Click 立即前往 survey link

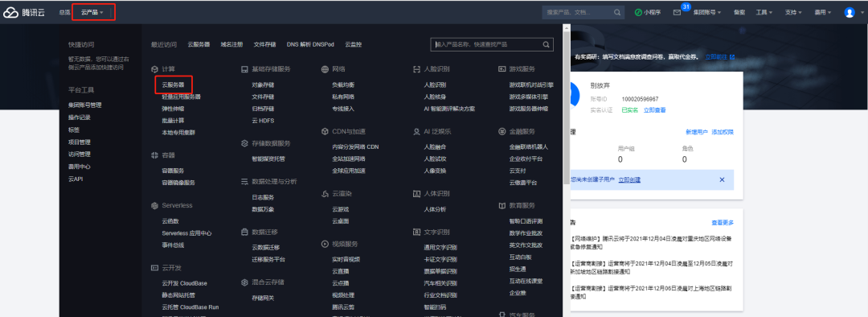tap(716, 56)
